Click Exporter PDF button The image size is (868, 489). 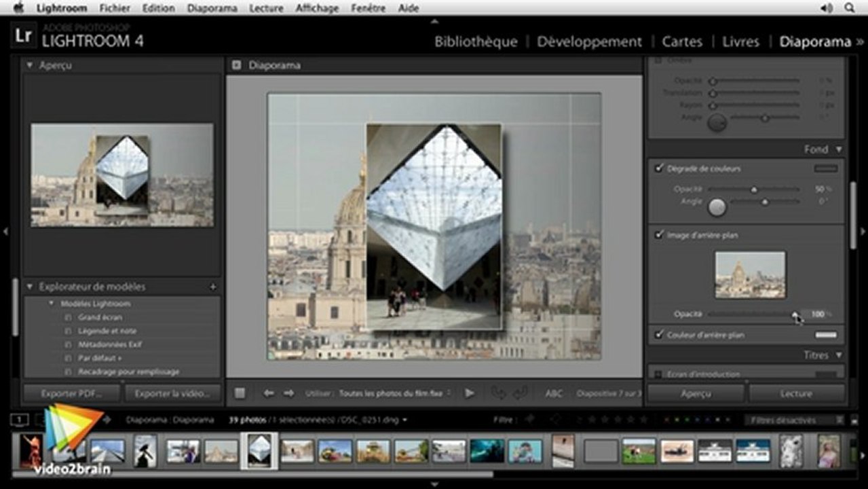coord(72,393)
